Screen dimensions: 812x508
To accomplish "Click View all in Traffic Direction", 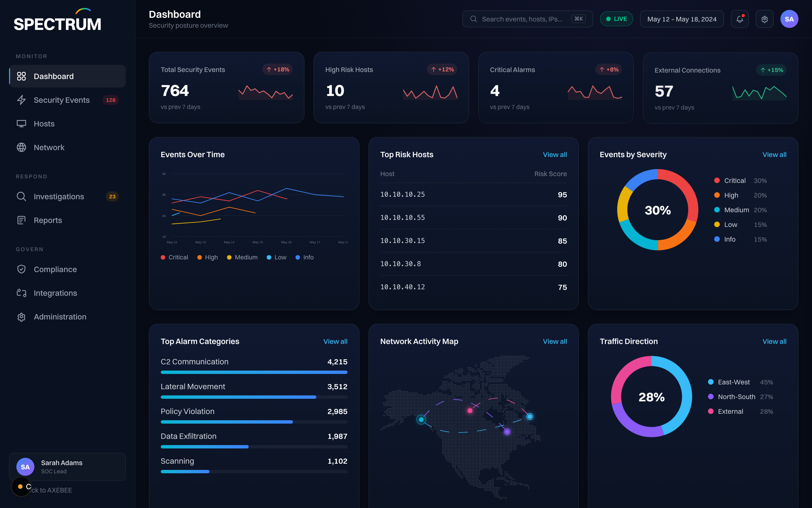I will click(x=774, y=341).
